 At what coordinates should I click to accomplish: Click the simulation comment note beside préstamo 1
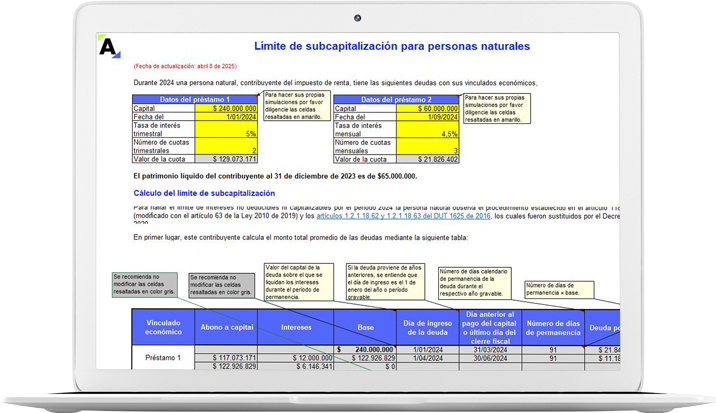coord(296,106)
